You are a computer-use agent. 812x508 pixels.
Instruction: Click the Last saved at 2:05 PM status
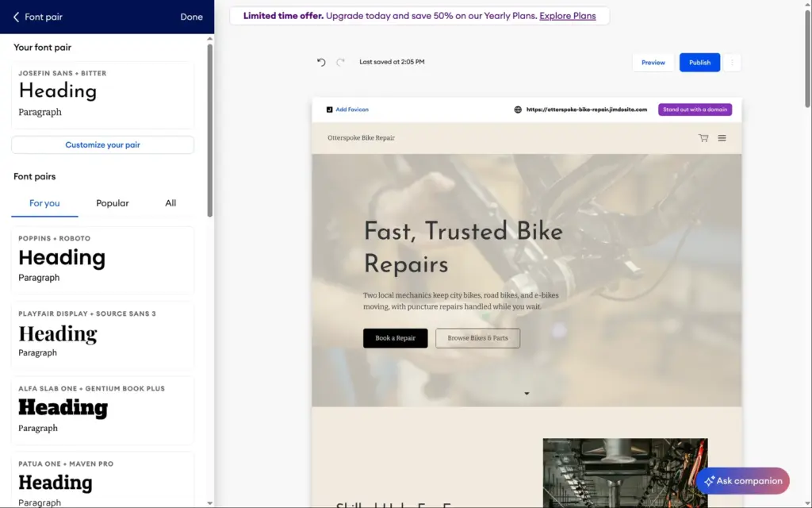pyautogui.click(x=392, y=62)
